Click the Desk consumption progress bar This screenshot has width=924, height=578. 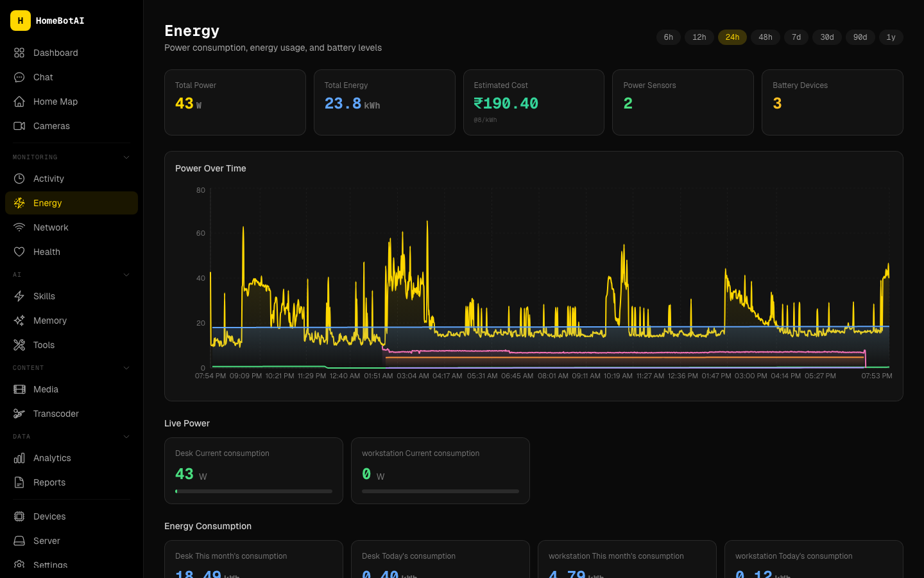point(253,491)
